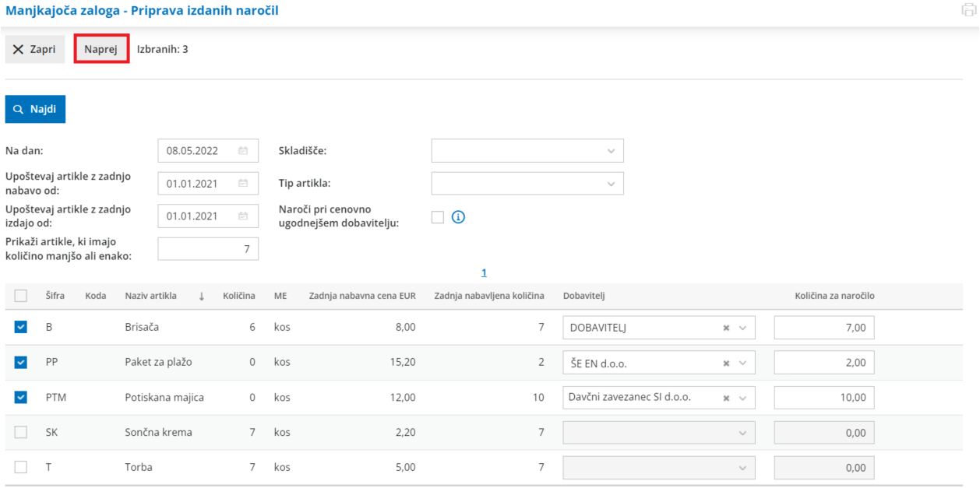Click order quantity field for Brisača

(824, 328)
